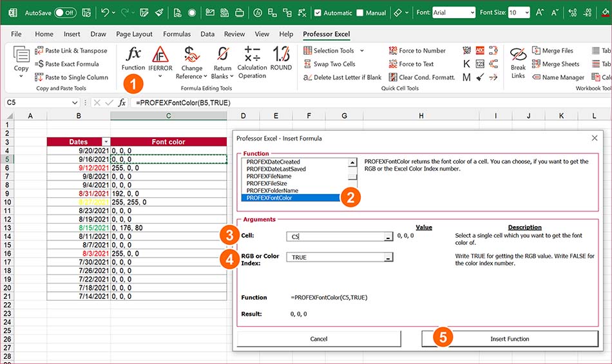Click the Format Painter brush icon
The width and height of the screenshot is (612, 364).
click(x=159, y=12)
